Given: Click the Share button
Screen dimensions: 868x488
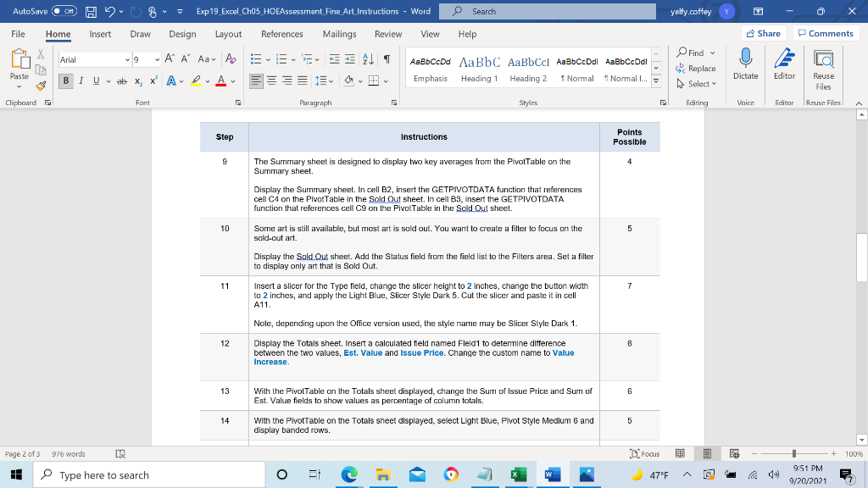Looking at the screenshot, I should [762, 33].
